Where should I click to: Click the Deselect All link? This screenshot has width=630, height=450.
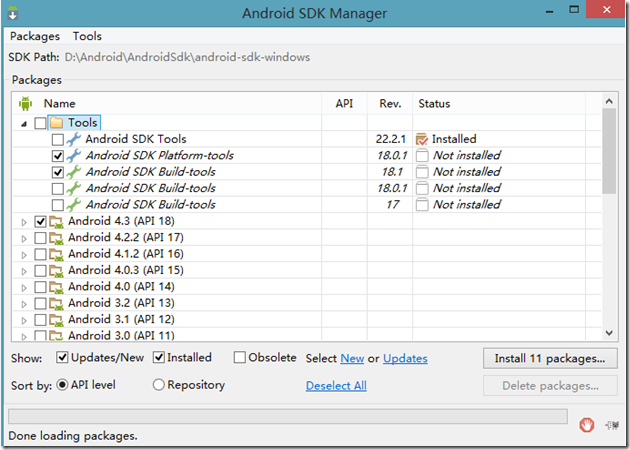click(x=336, y=386)
